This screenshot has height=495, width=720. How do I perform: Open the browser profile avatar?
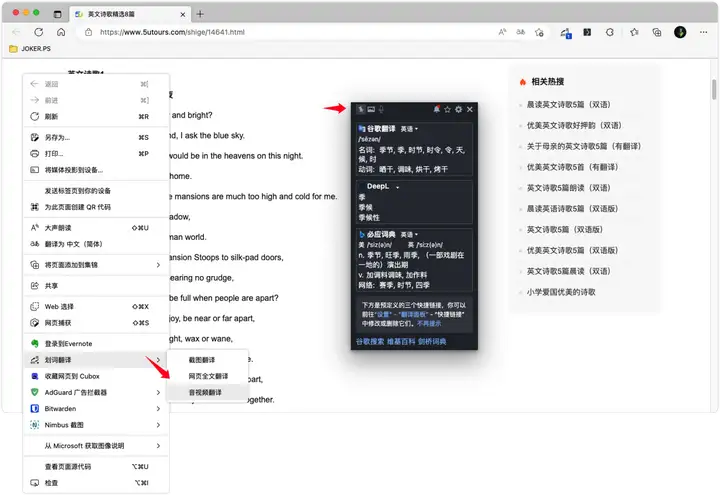(680, 32)
